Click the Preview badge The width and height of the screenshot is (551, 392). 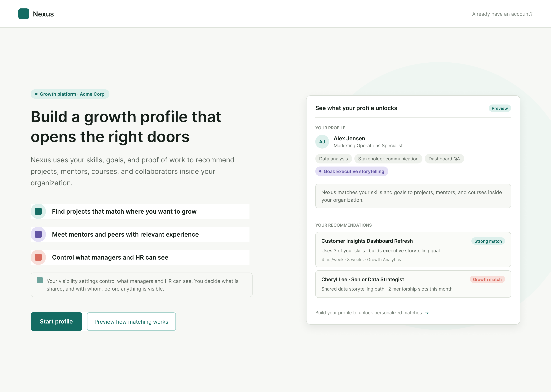[500, 108]
